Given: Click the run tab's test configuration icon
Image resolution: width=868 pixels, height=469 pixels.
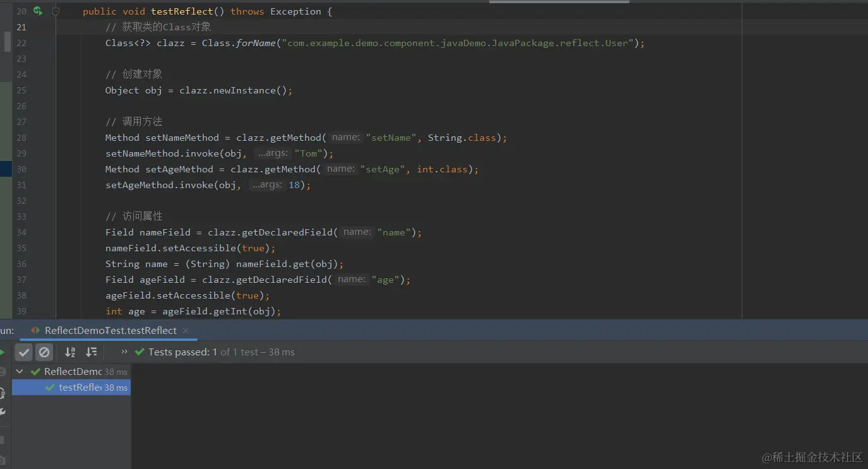Looking at the screenshot, I should coord(35,331).
